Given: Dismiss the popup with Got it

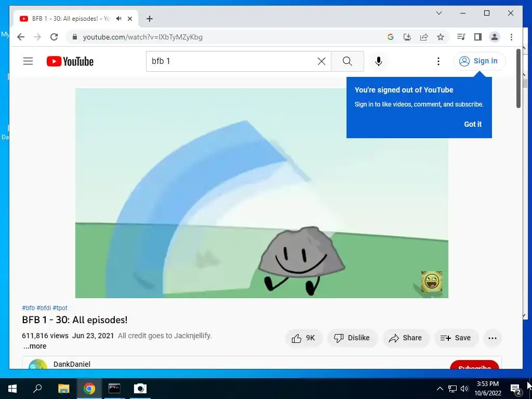Looking at the screenshot, I should click(473, 124).
